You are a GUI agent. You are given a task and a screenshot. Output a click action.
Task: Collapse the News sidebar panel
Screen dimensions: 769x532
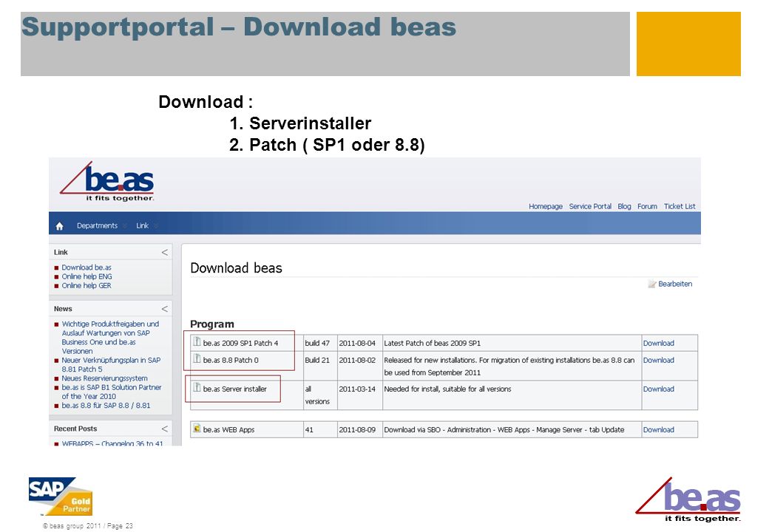[165, 309]
